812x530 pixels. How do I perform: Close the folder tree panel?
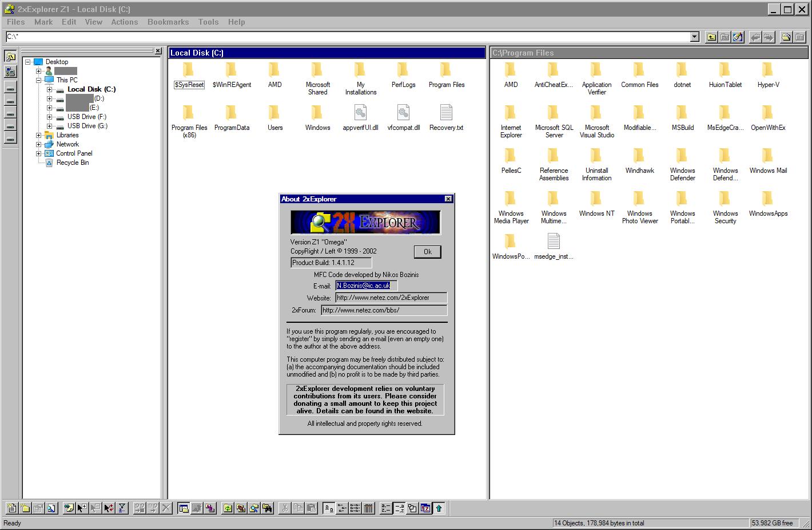pyautogui.click(x=158, y=51)
